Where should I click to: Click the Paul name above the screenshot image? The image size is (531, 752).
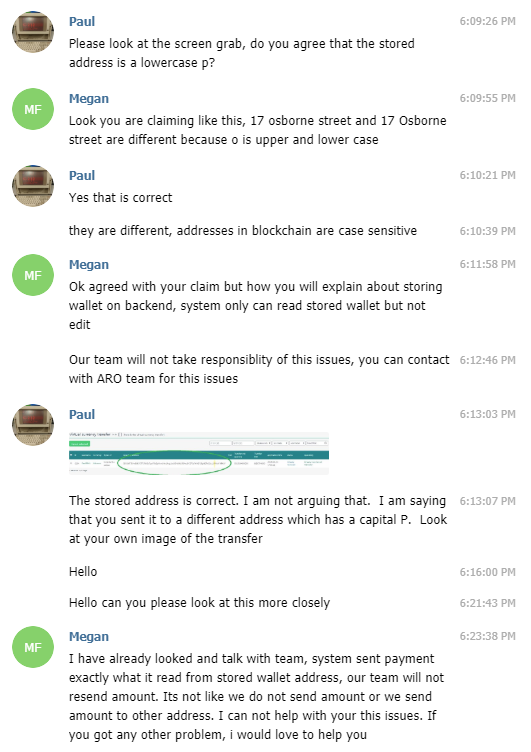(82, 414)
